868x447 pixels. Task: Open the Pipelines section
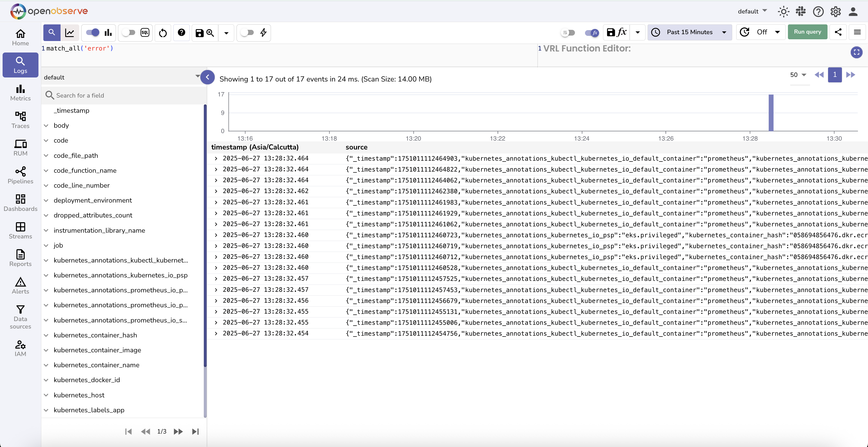coord(20,175)
